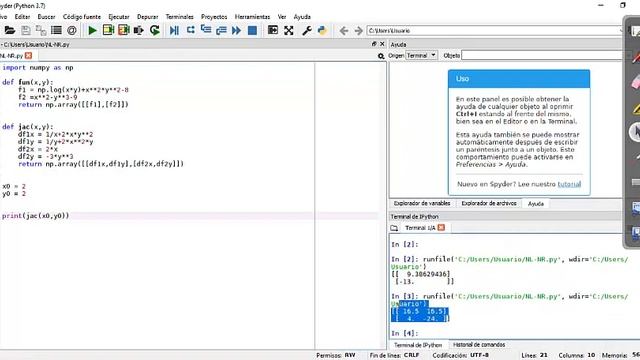Screen dimensions: 640x360
Task: Switch to Historial de comandos tab
Action: [479, 345]
